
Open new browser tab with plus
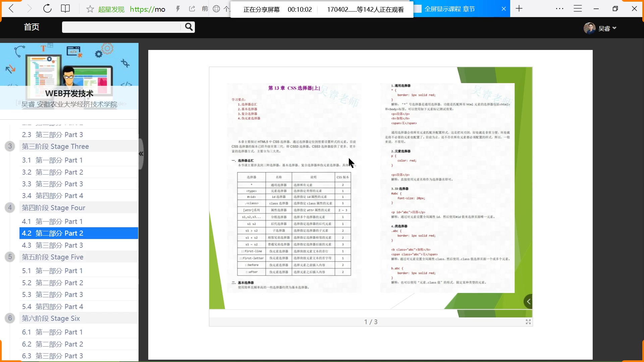(x=519, y=9)
